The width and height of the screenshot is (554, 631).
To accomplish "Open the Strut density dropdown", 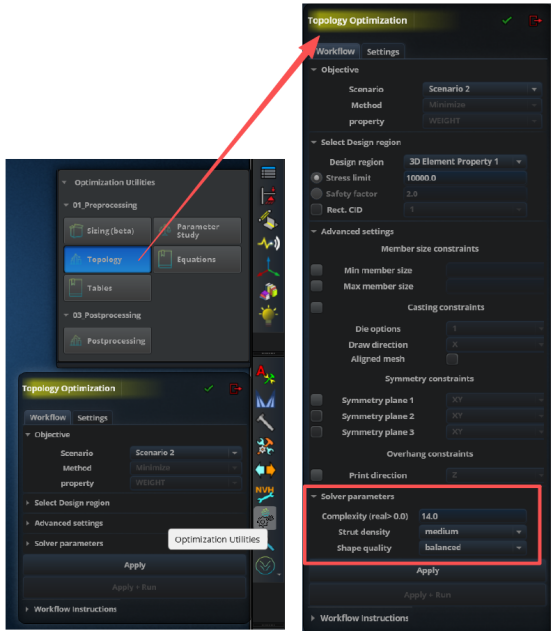I will click(x=473, y=532).
